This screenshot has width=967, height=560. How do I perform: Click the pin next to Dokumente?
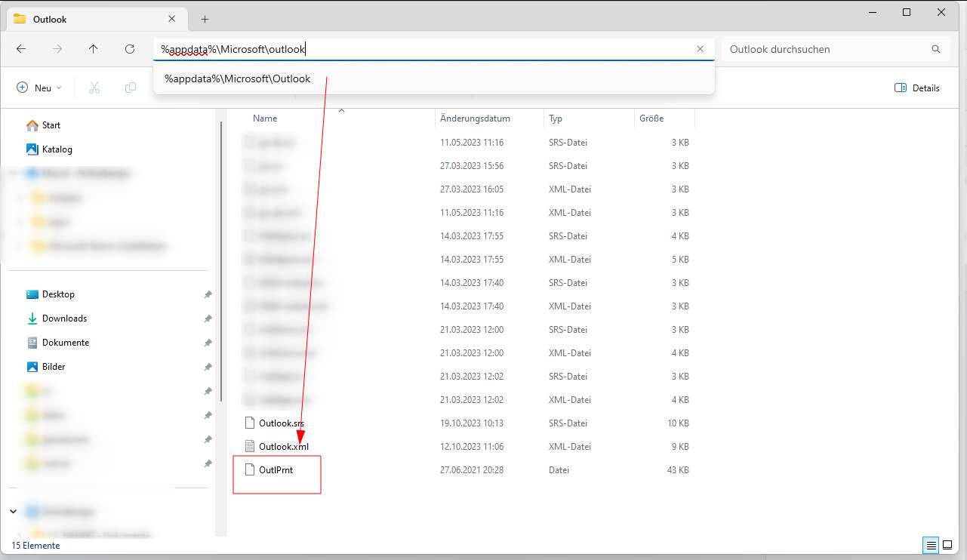(x=208, y=343)
